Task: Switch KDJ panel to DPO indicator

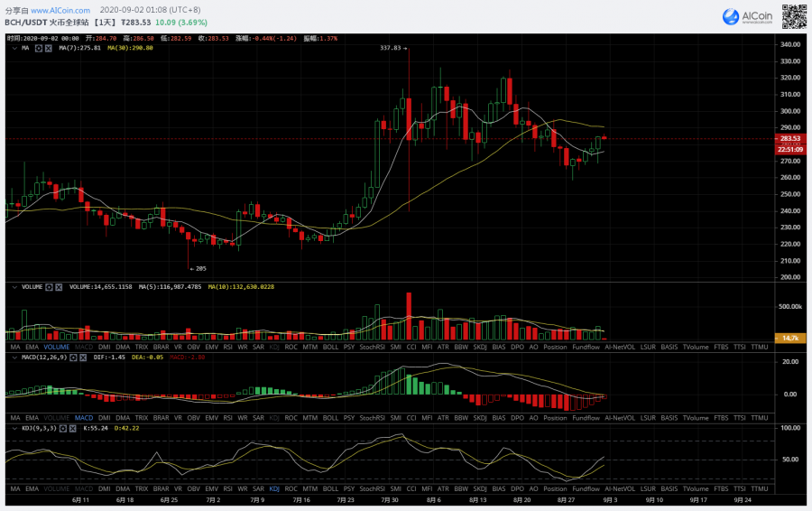Action: click(x=517, y=488)
